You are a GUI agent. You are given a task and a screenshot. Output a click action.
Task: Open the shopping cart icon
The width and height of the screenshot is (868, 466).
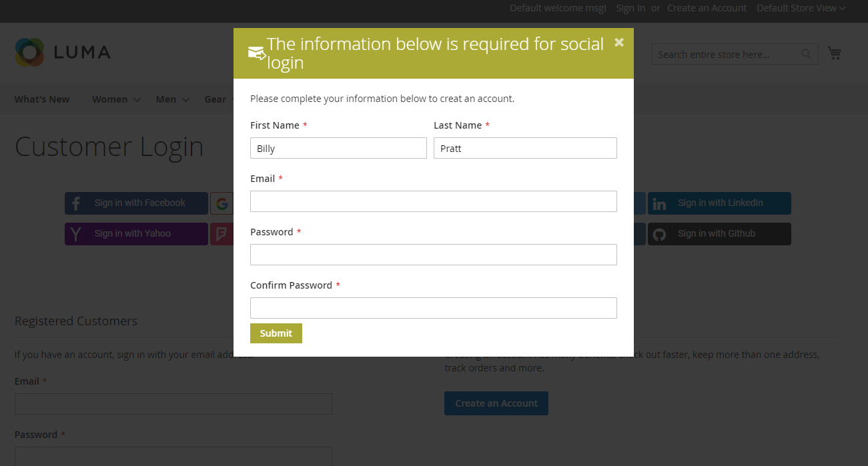pos(834,53)
